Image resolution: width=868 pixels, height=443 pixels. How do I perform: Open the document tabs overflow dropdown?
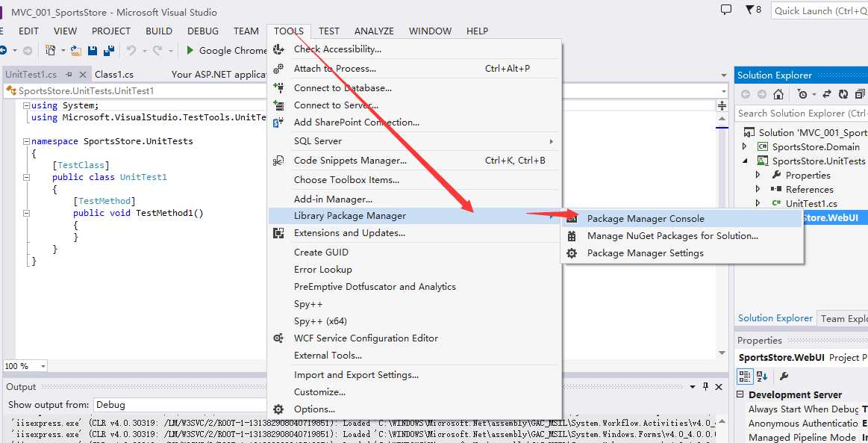[724, 75]
